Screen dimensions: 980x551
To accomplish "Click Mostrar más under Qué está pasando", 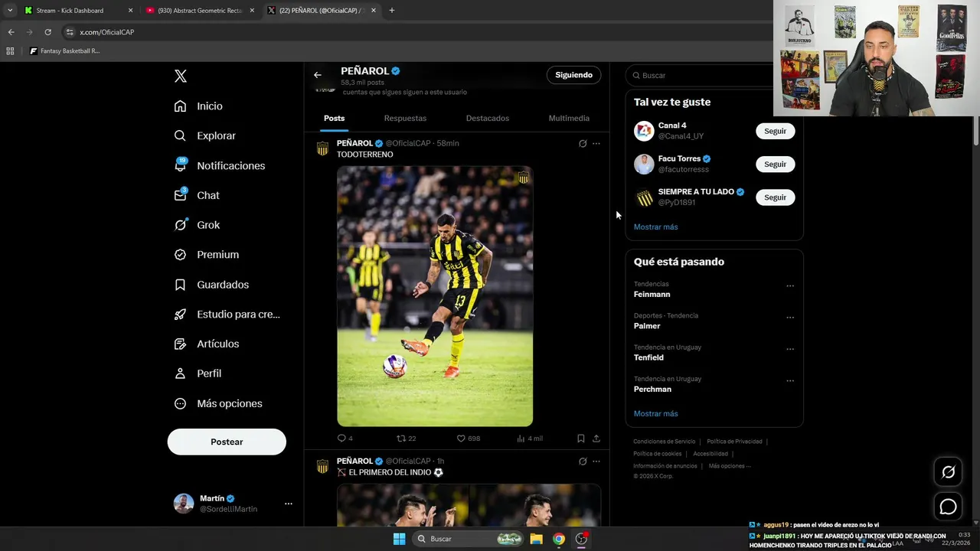I will pos(655,414).
